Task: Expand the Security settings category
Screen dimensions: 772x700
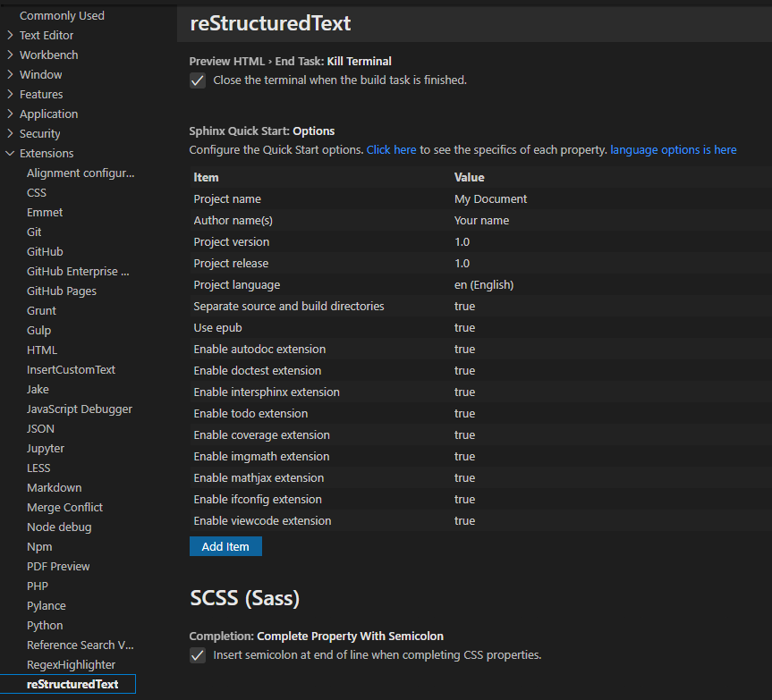Action: point(43,132)
